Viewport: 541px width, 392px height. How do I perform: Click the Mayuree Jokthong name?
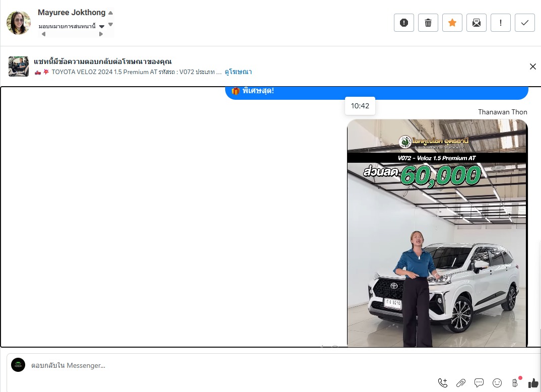pyautogui.click(x=72, y=13)
